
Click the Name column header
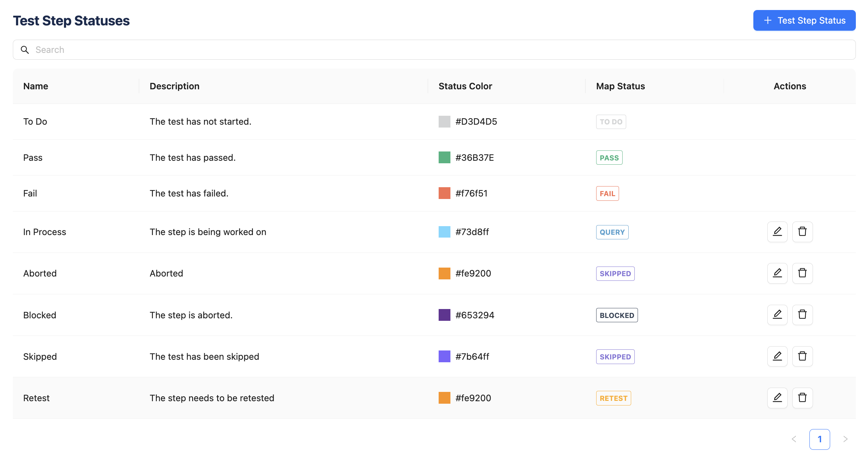(36, 86)
